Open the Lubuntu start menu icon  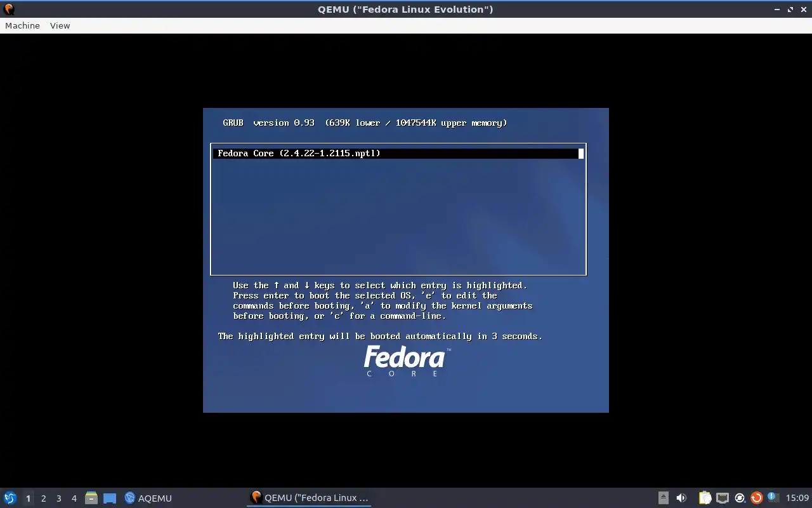10,498
